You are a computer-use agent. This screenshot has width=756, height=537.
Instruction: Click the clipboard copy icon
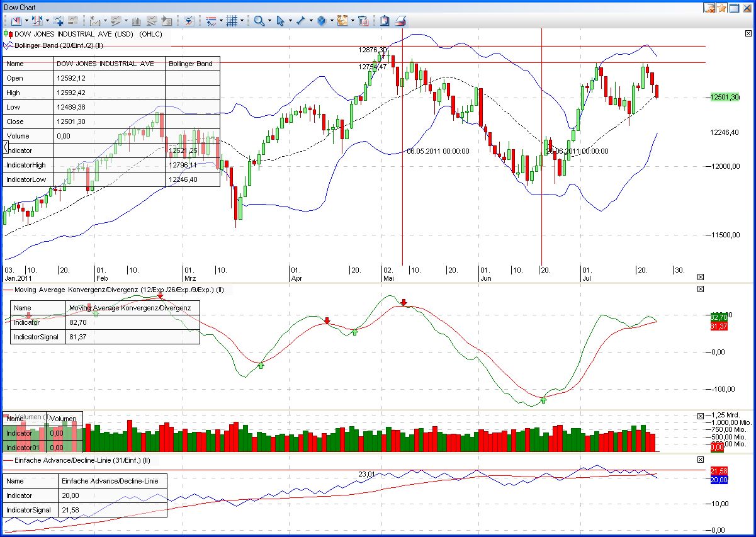pyautogui.click(x=384, y=20)
